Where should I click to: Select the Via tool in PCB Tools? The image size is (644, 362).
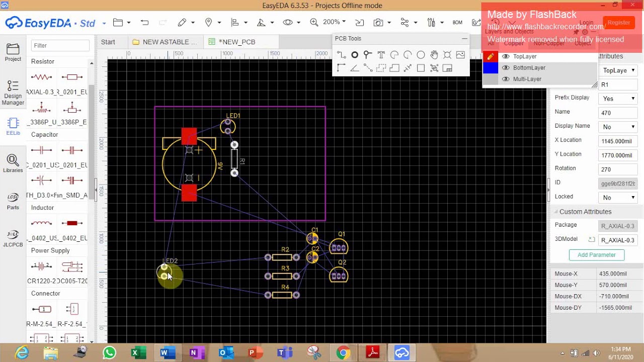368,55
